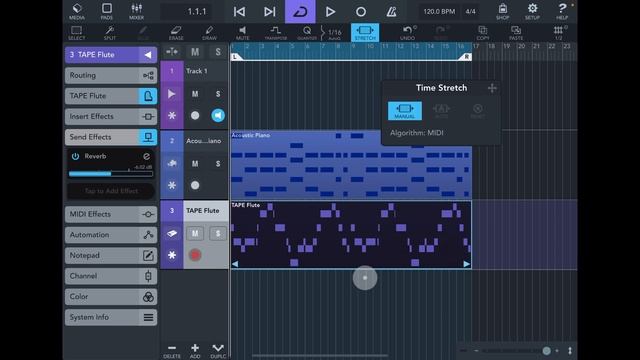The image size is (640, 360).
Task: Toggle the metronome click
Action: [x=391, y=12]
